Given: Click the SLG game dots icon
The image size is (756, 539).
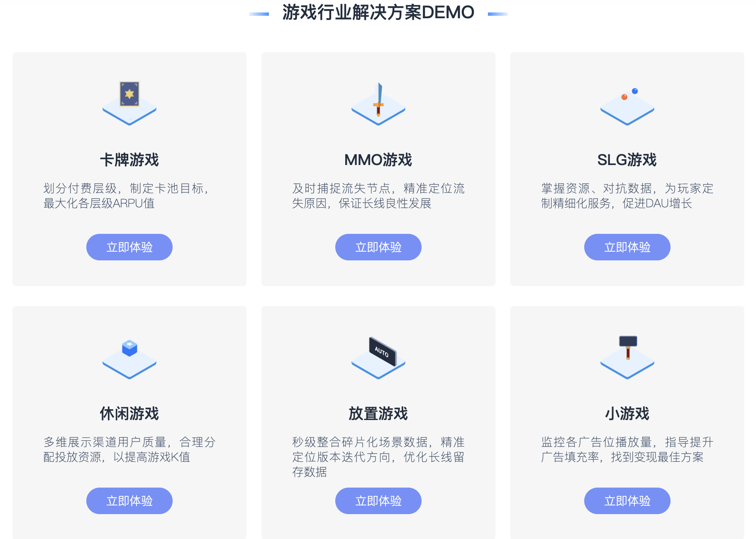Looking at the screenshot, I should click(627, 106).
